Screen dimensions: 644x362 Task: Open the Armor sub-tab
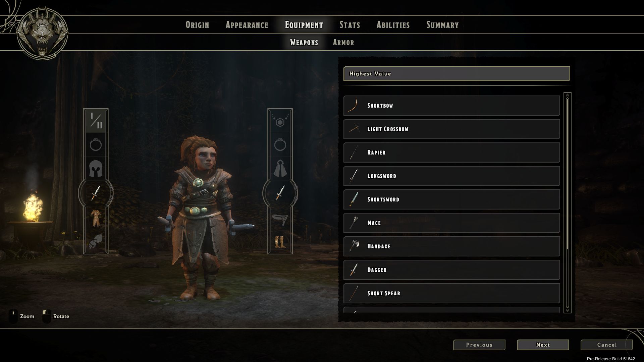pyautogui.click(x=343, y=42)
